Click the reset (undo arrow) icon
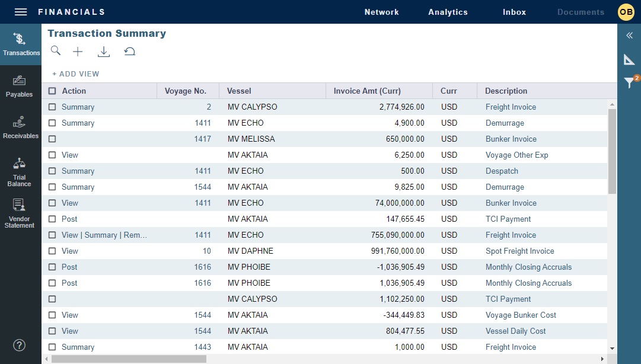Screen dimensions: 641x364 129,51
